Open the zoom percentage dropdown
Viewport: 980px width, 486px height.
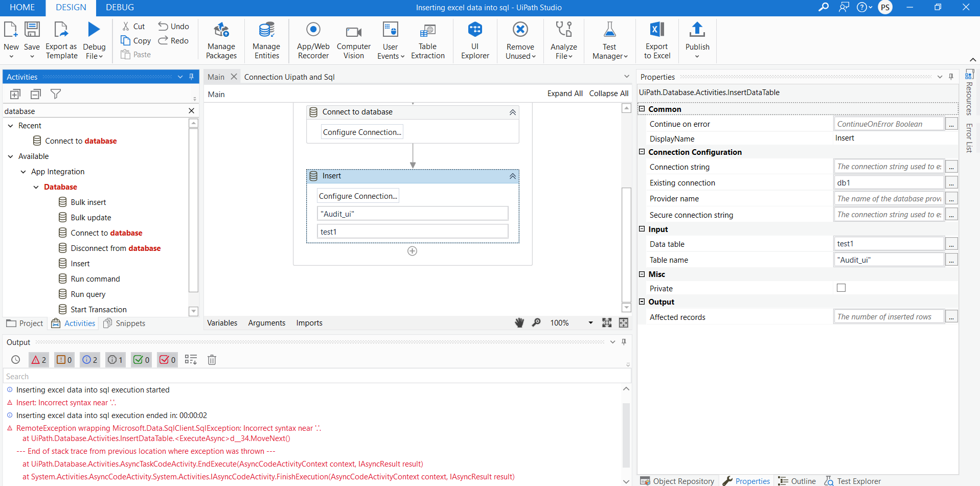pyautogui.click(x=590, y=322)
